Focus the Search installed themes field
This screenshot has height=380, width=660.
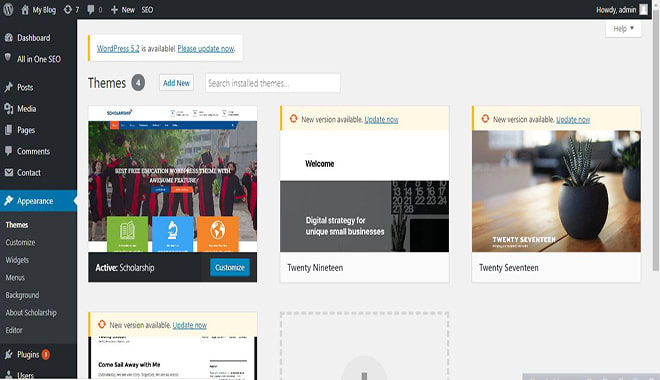[x=273, y=83]
